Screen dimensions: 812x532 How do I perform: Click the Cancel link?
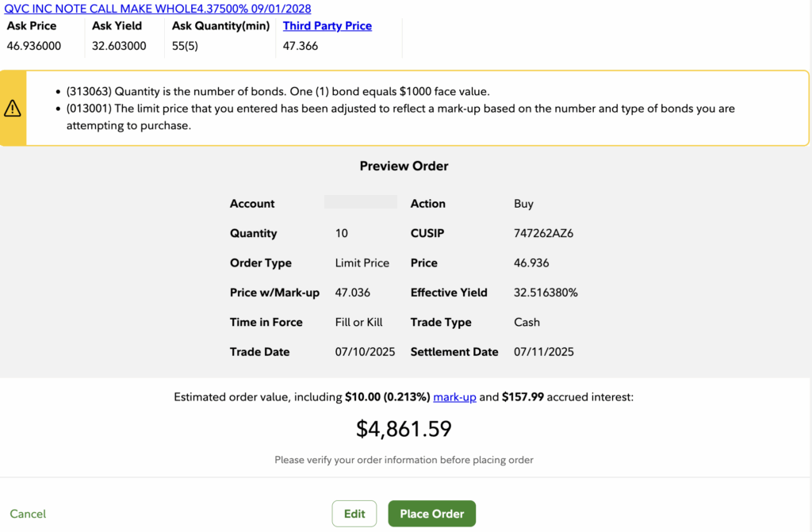point(28,514)
